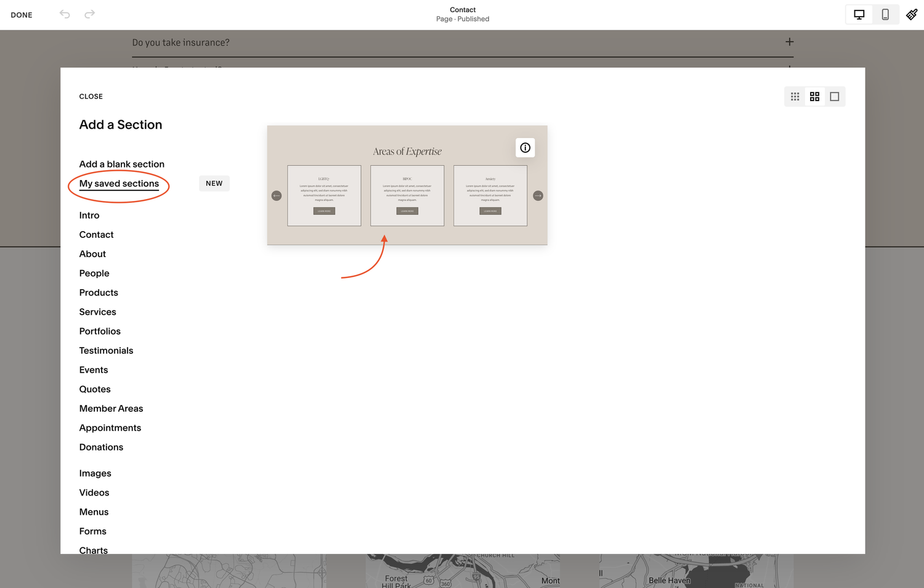
Task: Switch to mobile preview view
Action: click(885, 14)
